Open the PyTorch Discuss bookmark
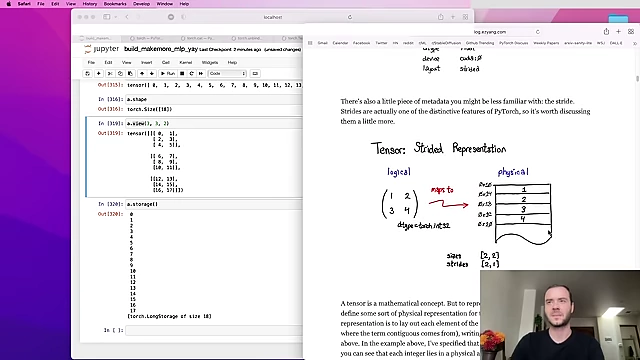 [x=513, y=43]
